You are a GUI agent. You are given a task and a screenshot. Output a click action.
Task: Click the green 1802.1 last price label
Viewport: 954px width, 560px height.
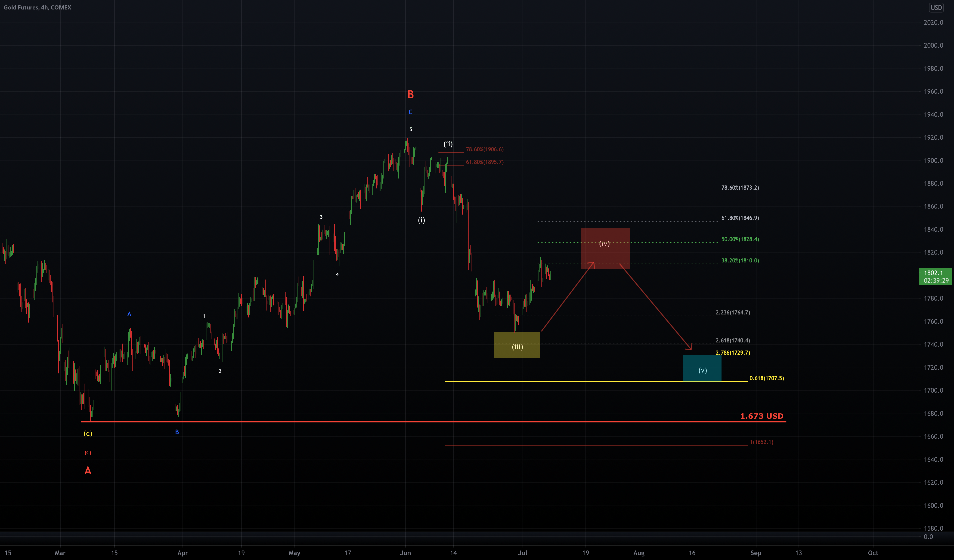(x=935, y=272)
